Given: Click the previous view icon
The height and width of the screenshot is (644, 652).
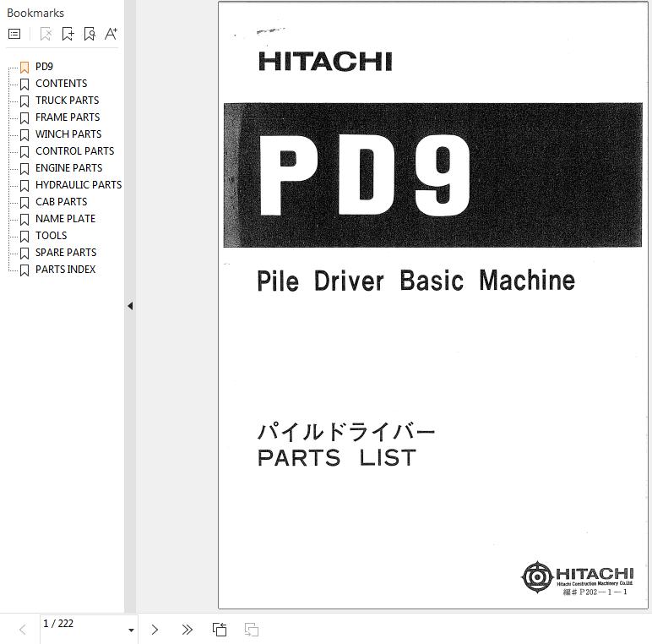Looking at the screenshot, I should [x=220, y=630].
